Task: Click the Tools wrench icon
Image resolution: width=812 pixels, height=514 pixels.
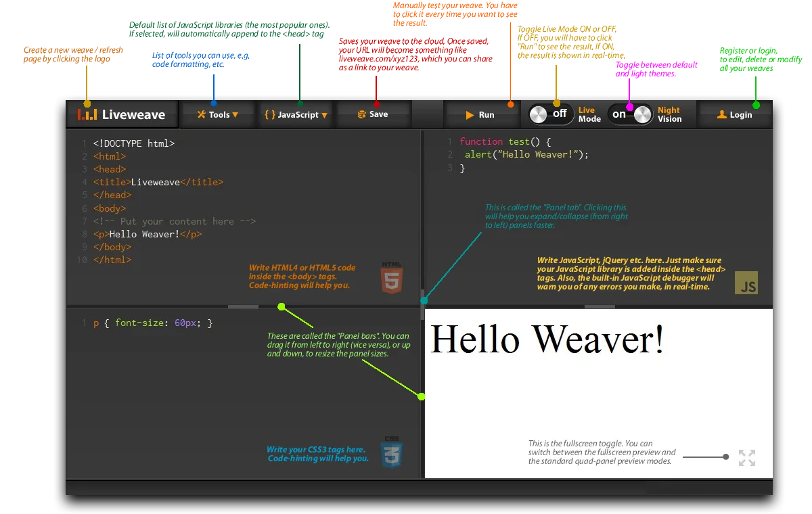Action: tap(201, 114)
